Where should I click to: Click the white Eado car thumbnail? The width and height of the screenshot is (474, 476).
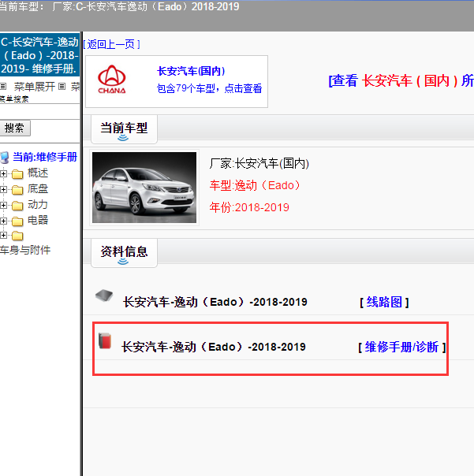coord(144,188)
